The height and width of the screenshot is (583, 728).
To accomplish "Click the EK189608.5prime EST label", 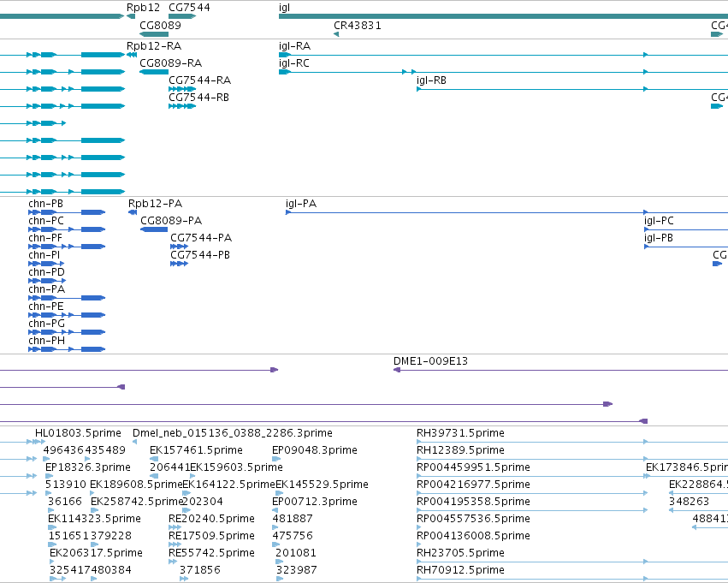I will point(136,485).
